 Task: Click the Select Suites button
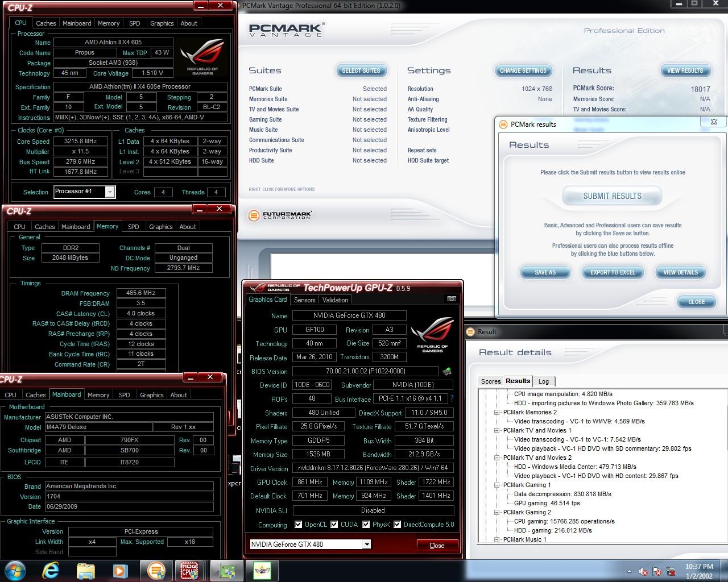point(361,70)
